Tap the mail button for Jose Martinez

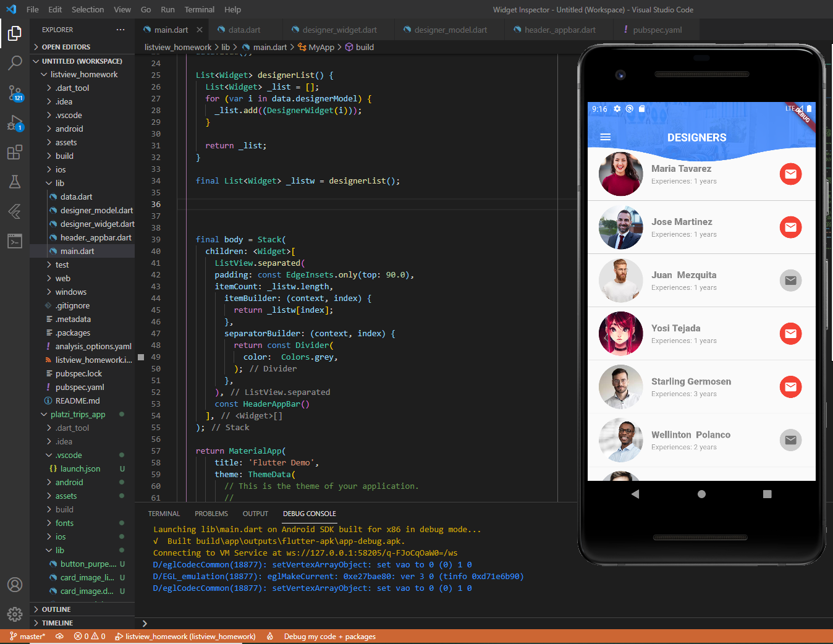tap(790, 227)
